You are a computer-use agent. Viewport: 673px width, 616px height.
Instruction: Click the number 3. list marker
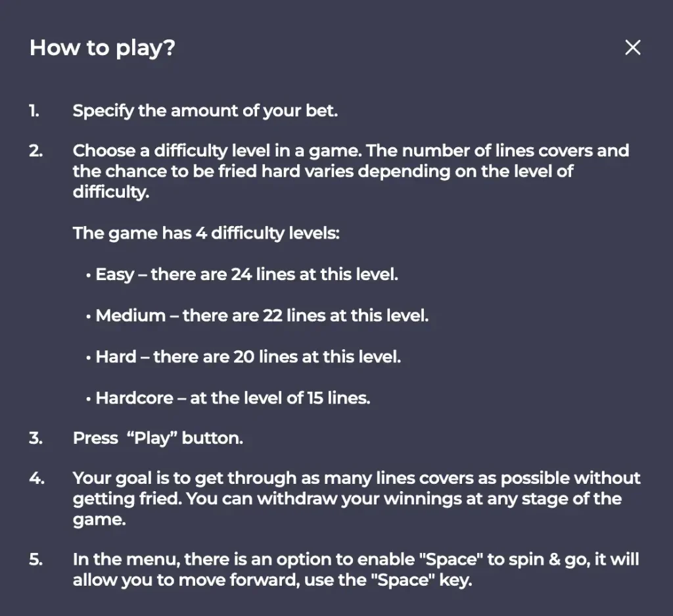tap(36, 438)
